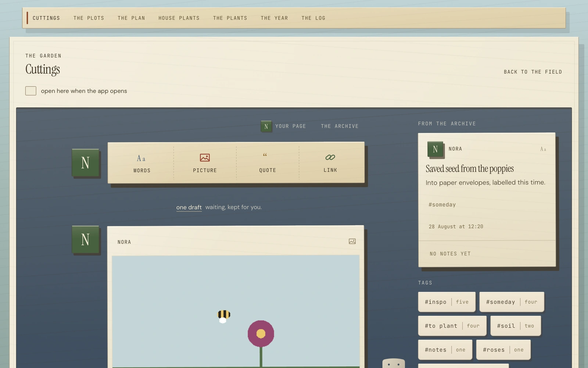Open The Plan section

131,18
